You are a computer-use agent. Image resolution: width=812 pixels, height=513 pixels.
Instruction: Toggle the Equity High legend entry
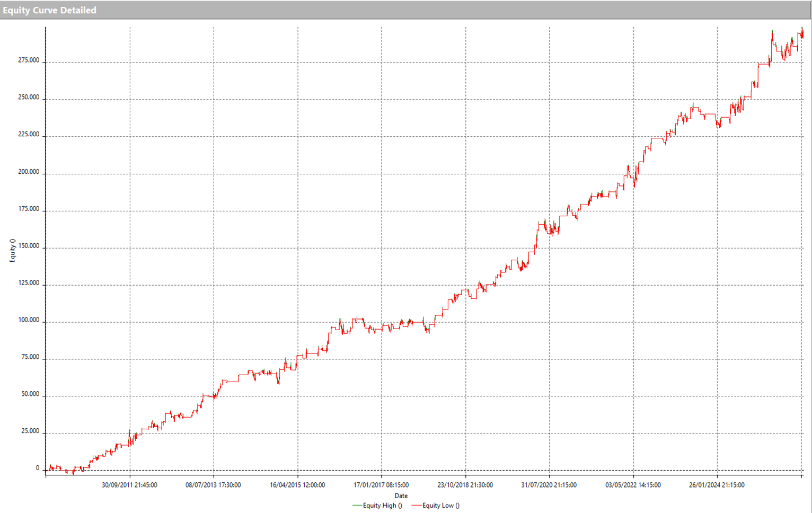(382, 506)
